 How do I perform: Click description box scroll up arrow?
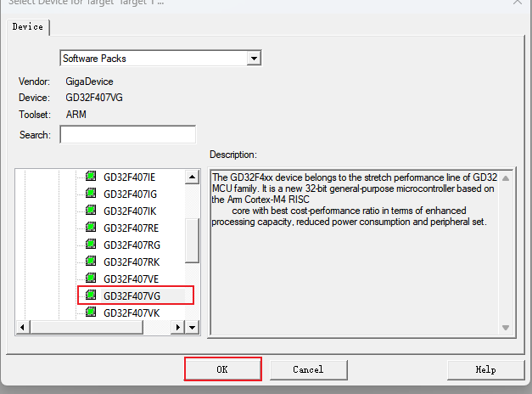[506, 178]
